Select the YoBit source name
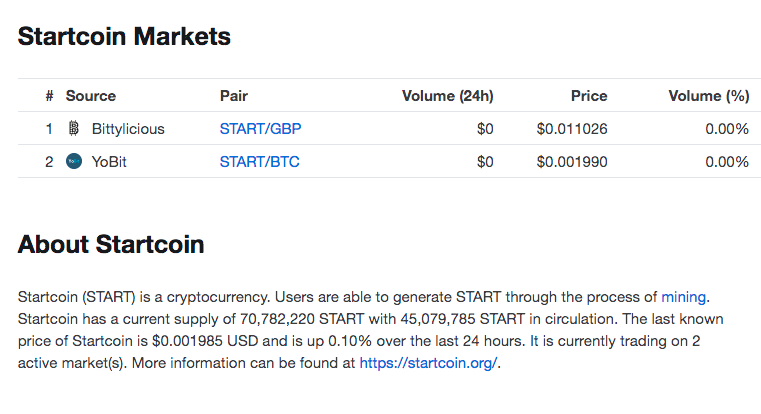Viewport: 761px width, 414px height. click(109, 162)
